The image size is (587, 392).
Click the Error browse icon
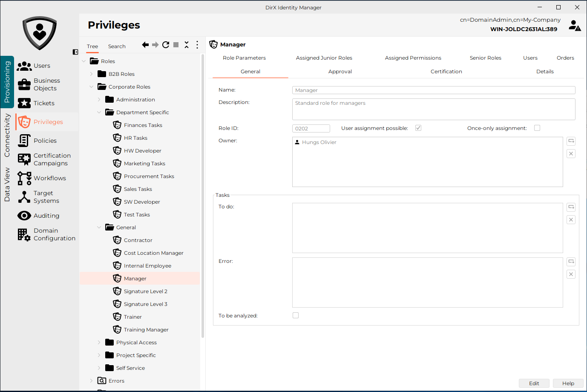571,262
